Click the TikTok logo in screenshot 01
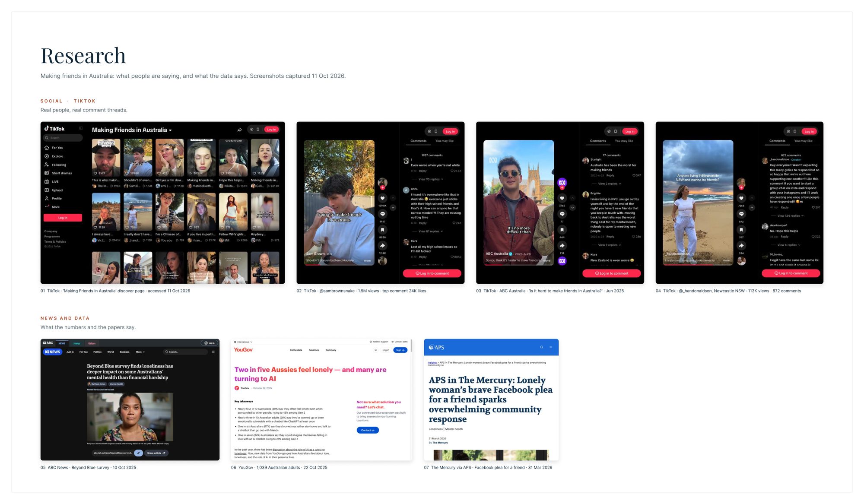Viewport: 864px width, 504px height. tap(54, 129)
